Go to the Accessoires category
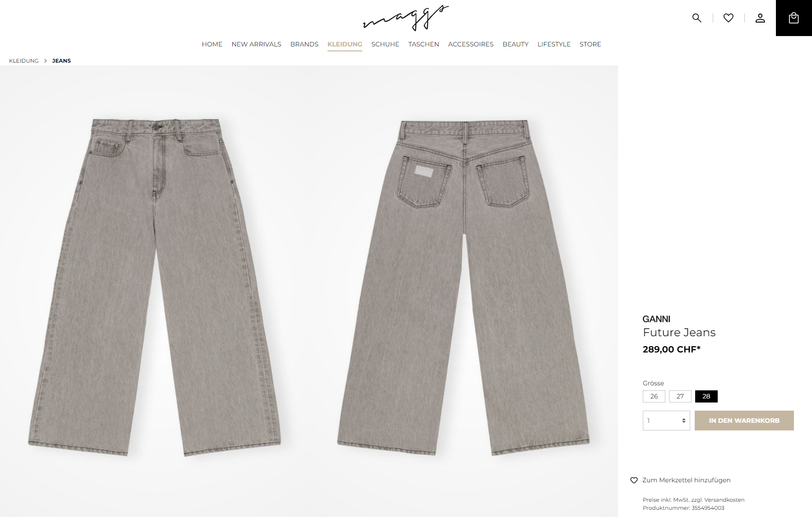The height and width of the screenshot is (517, 812). 471,44
